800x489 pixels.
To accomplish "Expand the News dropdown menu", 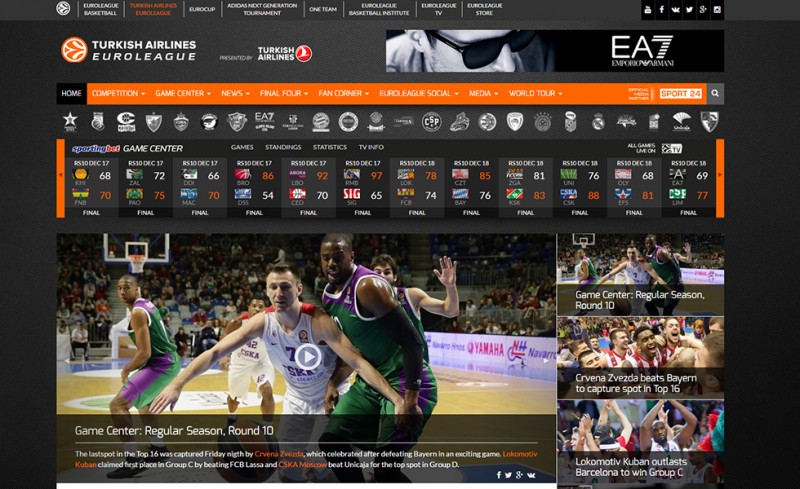I will [x=235, y=93].
